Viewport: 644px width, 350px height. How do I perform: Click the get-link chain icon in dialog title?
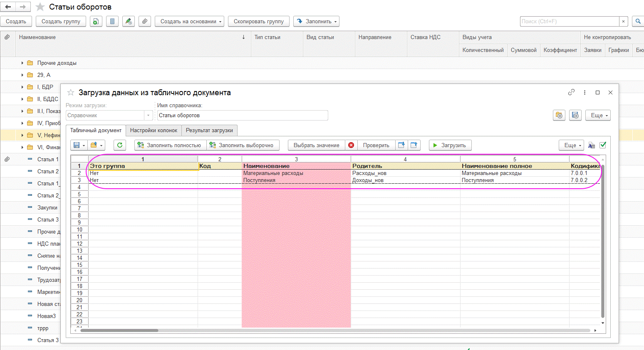click(x=571, y=92)
